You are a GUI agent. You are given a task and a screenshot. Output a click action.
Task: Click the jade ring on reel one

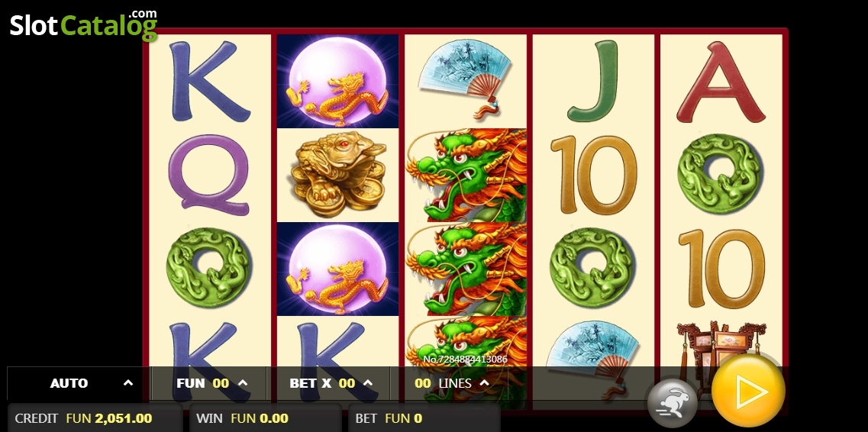[x=208, y=269]
